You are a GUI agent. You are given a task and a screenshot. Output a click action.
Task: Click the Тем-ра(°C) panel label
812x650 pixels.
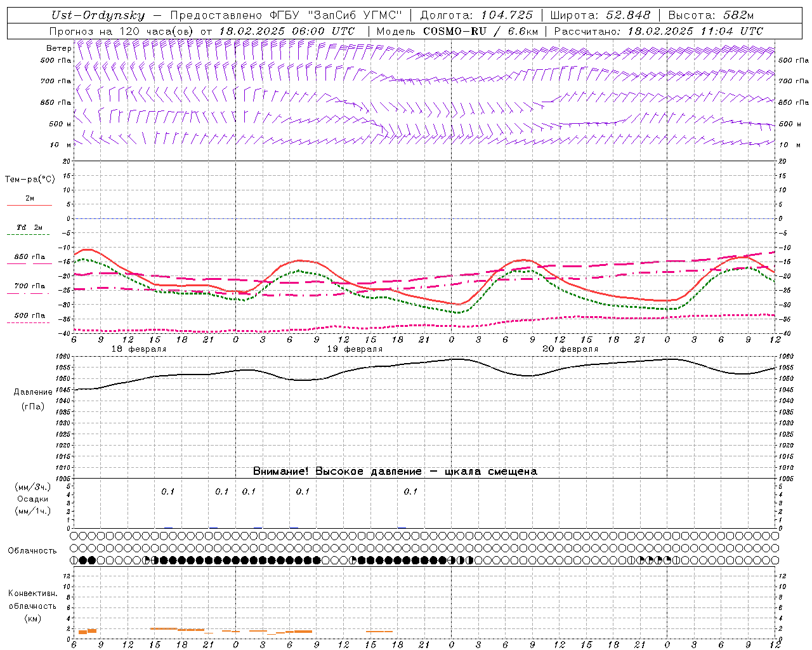(30, 180)
